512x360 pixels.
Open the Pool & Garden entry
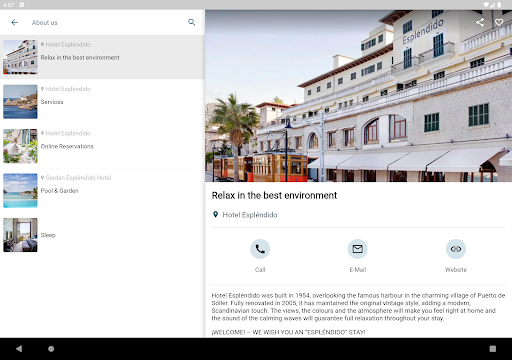point(102,190)
